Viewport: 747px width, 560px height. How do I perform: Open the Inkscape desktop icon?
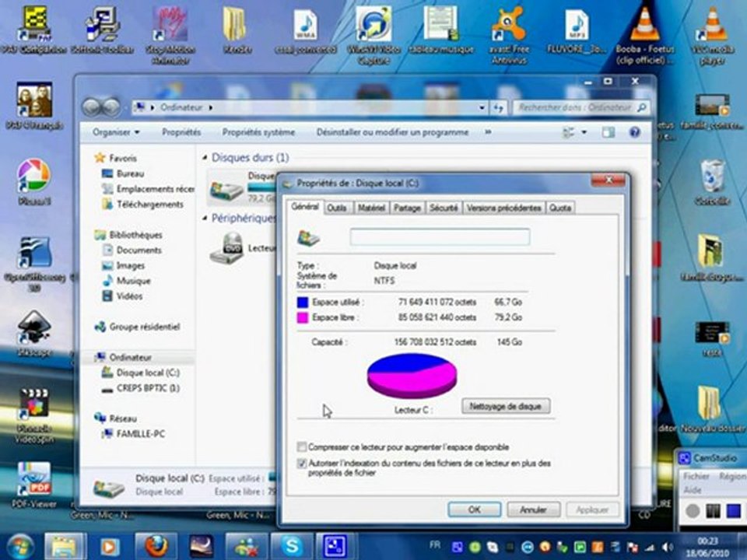33,334
